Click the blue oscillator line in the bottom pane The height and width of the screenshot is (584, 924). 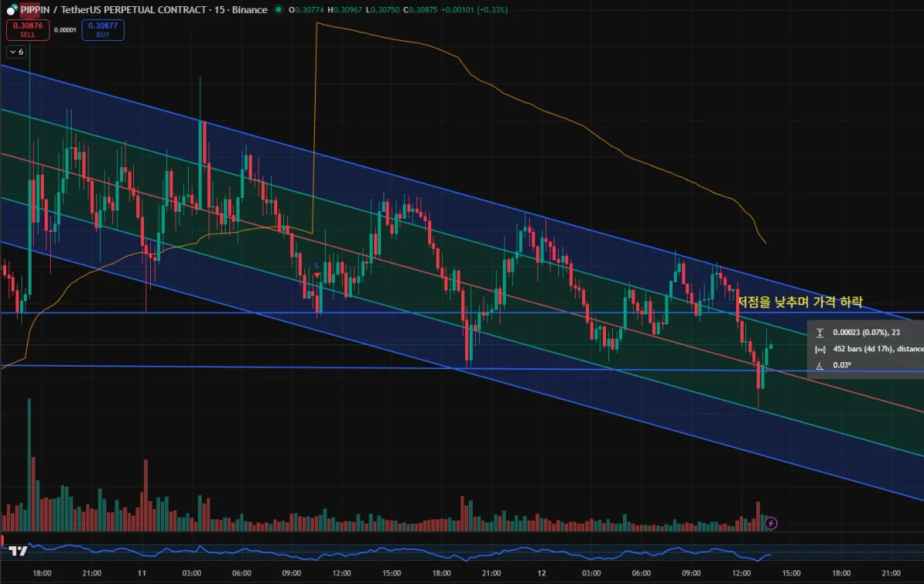[x=385, y=551]
